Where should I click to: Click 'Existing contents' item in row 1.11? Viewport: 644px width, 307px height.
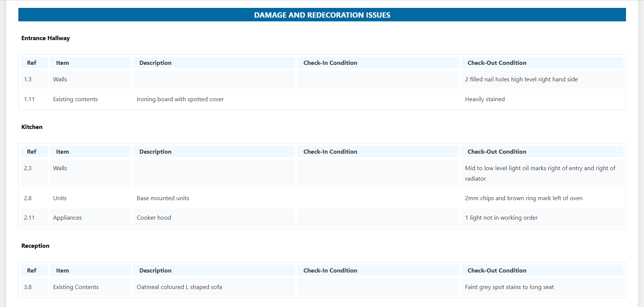75,99
